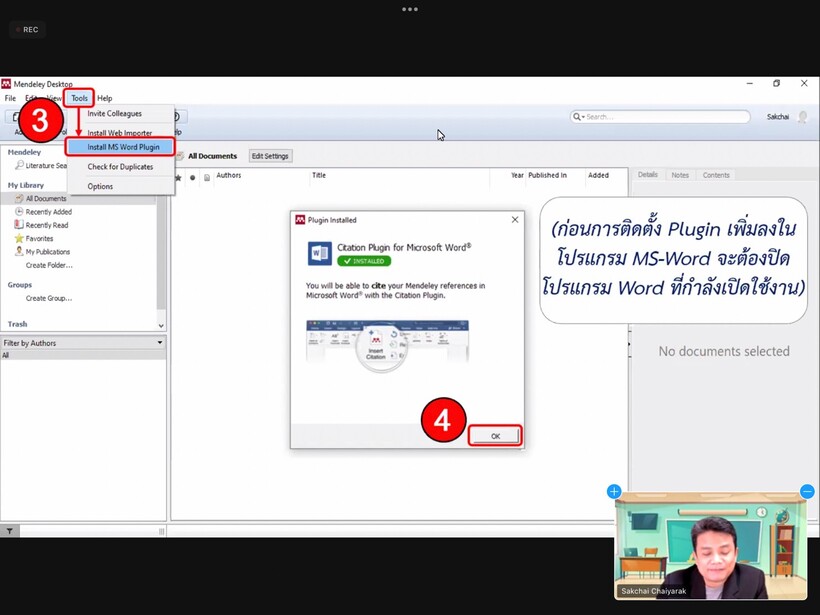Click the Mendeley Desktop title icon

pos(6,84)
